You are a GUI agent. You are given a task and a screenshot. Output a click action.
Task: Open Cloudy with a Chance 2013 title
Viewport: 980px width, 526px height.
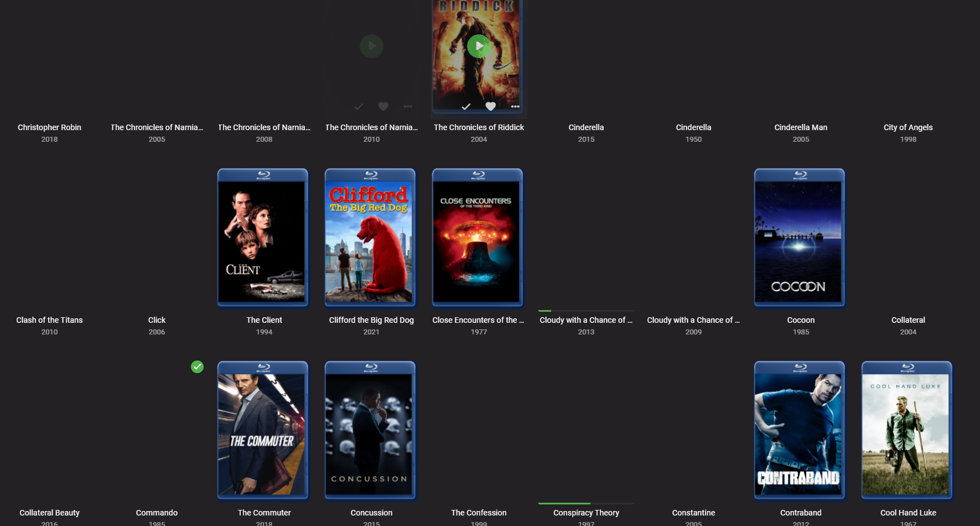586,320
